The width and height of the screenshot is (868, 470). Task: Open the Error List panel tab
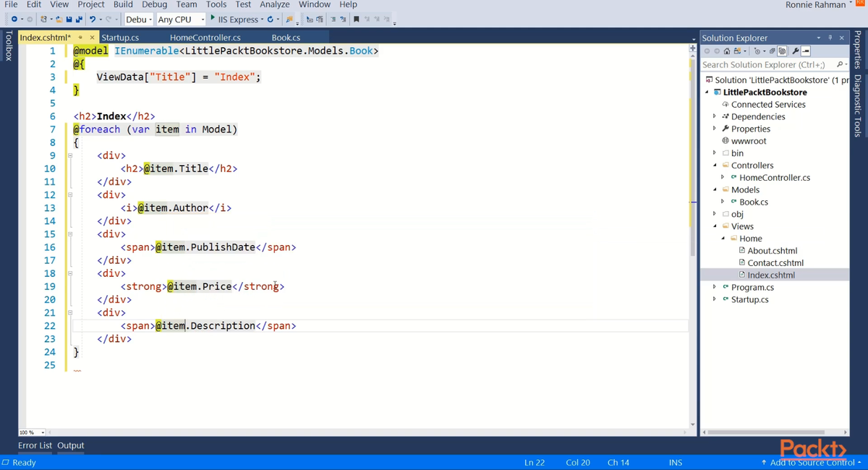[x=35, y=445]
